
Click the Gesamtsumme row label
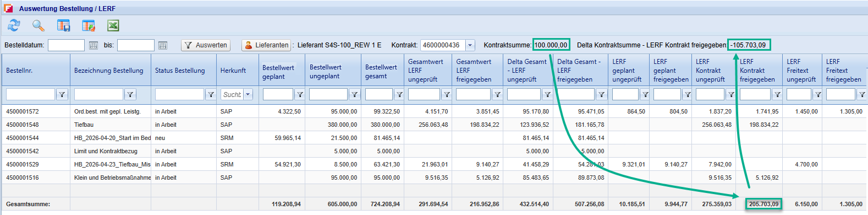coord(28,204)
